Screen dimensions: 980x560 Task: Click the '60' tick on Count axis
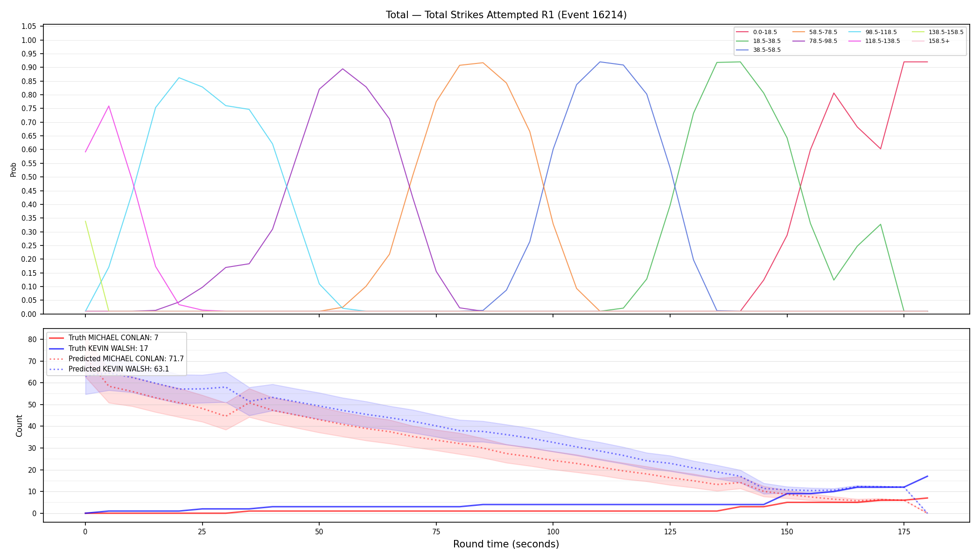pyautogui.click(x=32, y=383)
